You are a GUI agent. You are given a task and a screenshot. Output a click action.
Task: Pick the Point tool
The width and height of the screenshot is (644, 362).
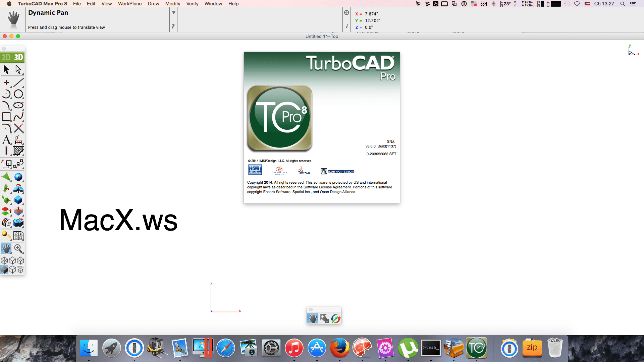[x=6, y=82]
